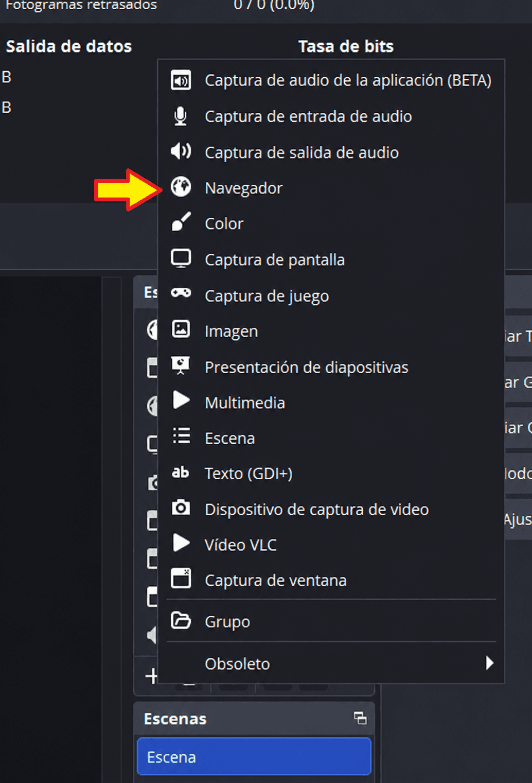This screenshot has width=532, height=783.
Task: Click the folder icon next to Grupo
Action: point(181,620)
